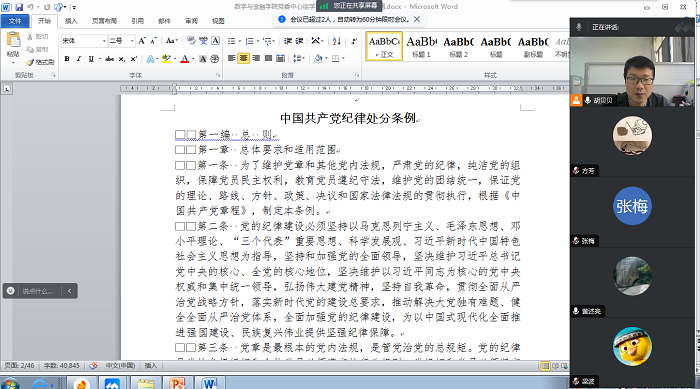Apply subscript using the x₂ icon
This screenshot has width=700, height=389.
pyautogui.click(x=122, y=59)
